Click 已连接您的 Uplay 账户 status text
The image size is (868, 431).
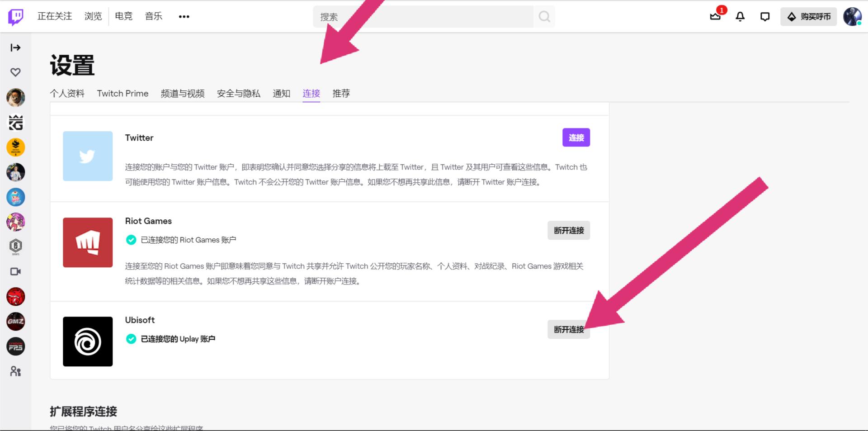pos(178,339)
